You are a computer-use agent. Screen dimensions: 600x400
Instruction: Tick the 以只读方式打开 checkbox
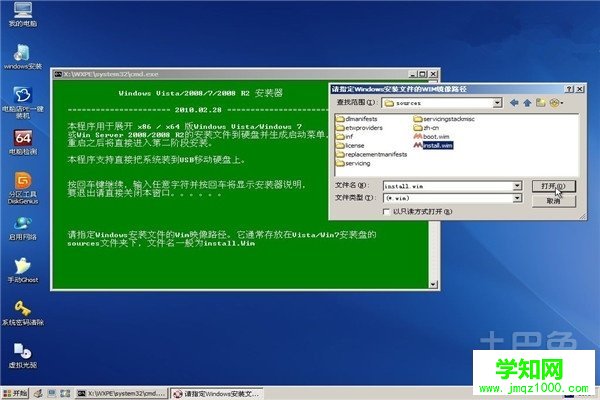click(x=386, y=212)
